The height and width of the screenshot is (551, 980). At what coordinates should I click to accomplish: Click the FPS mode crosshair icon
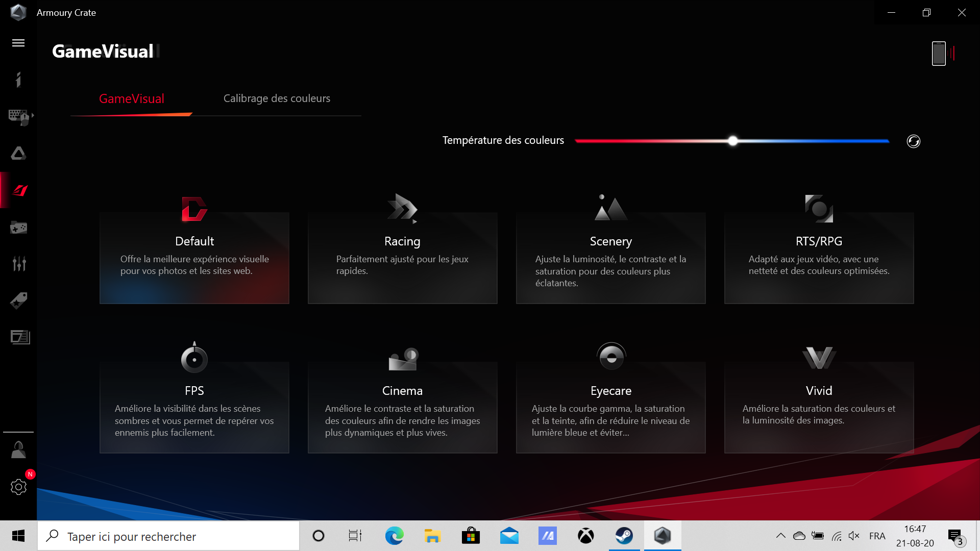pos(194,358)
